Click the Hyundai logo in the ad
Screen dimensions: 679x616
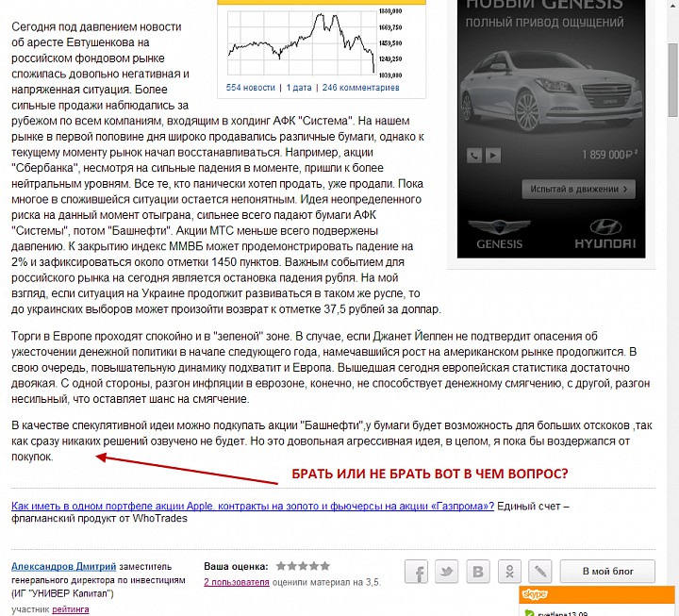605,234
